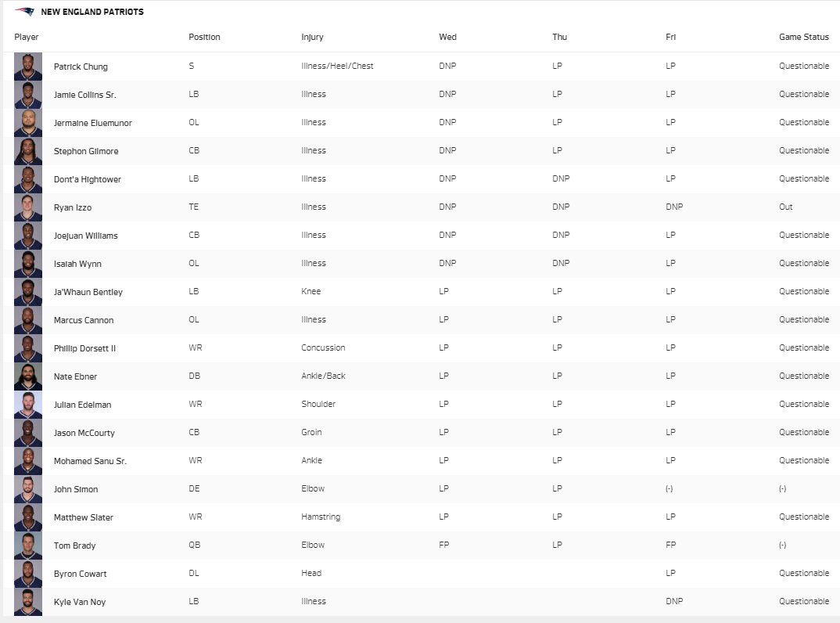Viewport: 840px width, 623px height.
Task: Click Ryan Izzo's player photo
Action: tap(28, 207)
